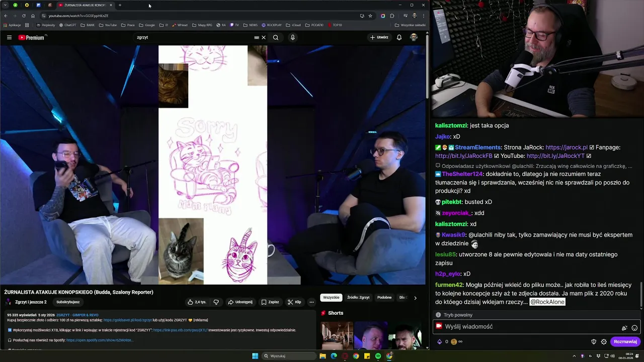644x362 pixels.
Task: Go to YouTube Premium home logo
Action: pyautogui.click(x=32, y=37)
